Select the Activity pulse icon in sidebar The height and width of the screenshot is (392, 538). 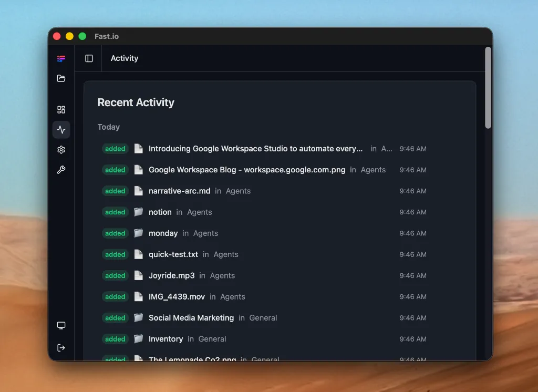click(x=61, y=129)
